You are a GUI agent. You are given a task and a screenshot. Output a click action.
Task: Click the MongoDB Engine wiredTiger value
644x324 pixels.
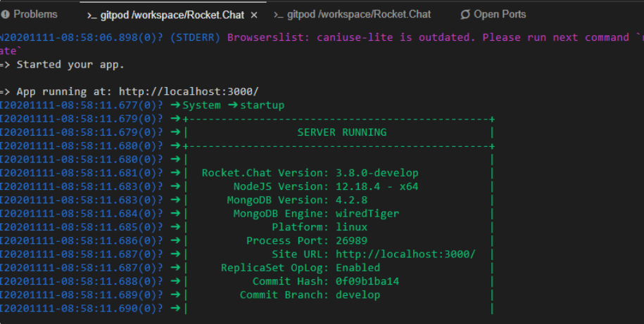point(367,213)
